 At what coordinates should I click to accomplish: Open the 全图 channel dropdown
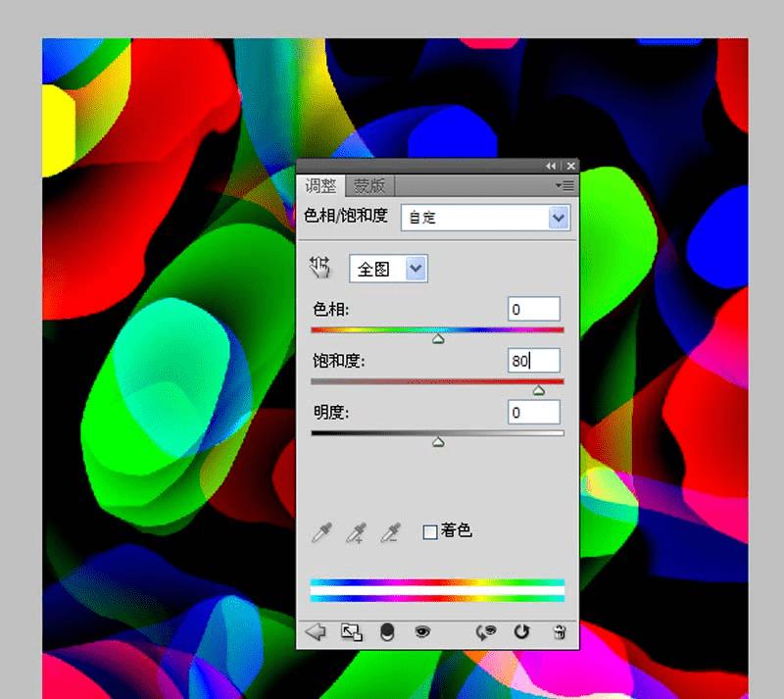(x=388, y=269)
